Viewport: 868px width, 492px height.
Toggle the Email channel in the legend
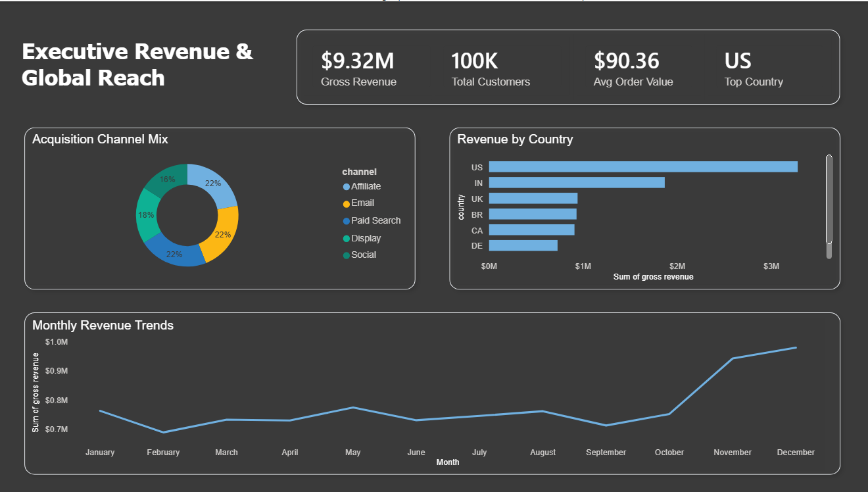point(362,203)
